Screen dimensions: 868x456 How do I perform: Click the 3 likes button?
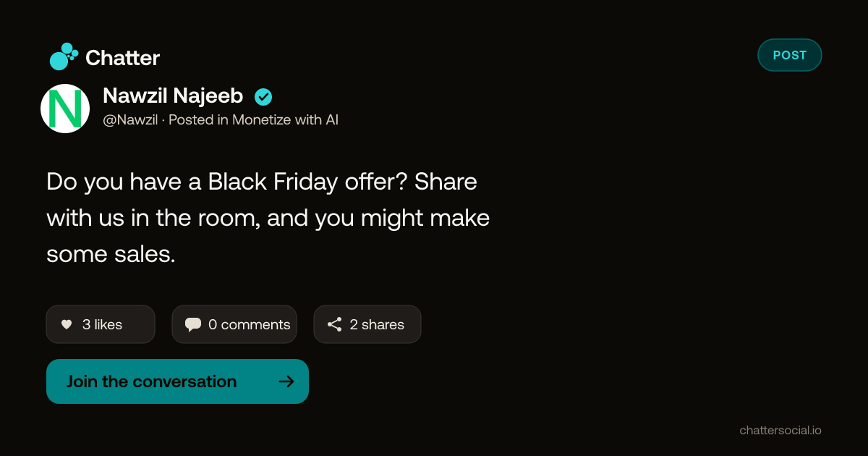point(101,324)
